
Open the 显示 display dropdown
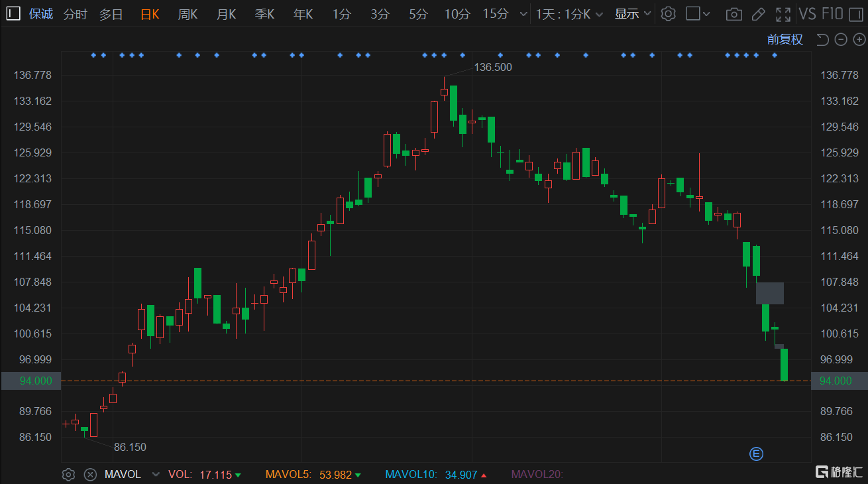(633, 14)
